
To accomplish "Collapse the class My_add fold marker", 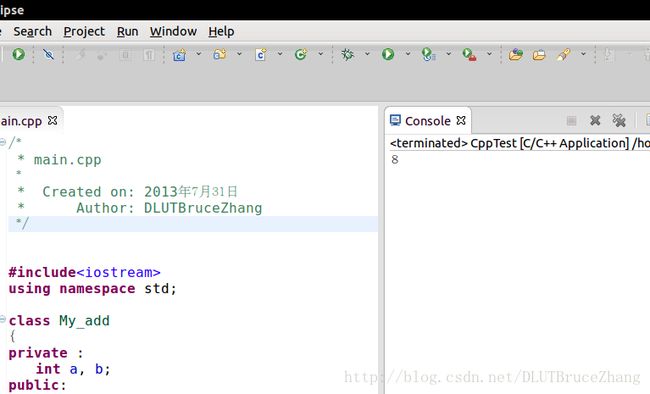I will [x=3, y=319].
